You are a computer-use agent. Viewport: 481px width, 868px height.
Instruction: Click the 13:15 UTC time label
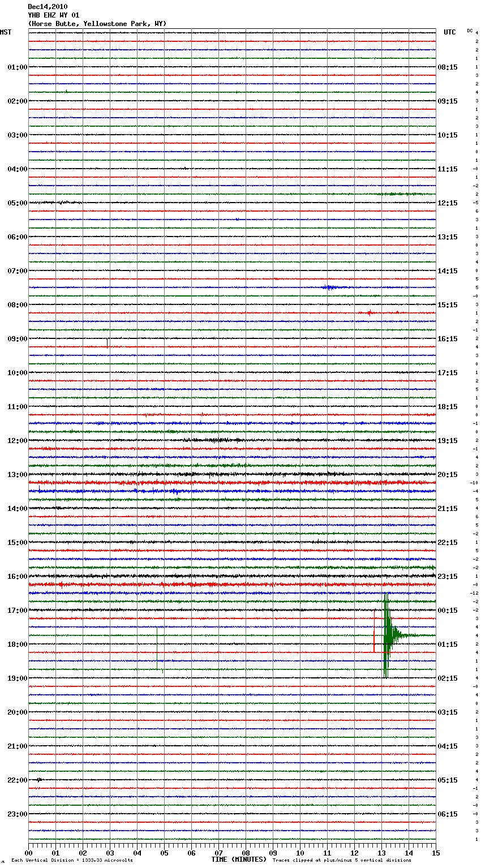tap(448, 237)
